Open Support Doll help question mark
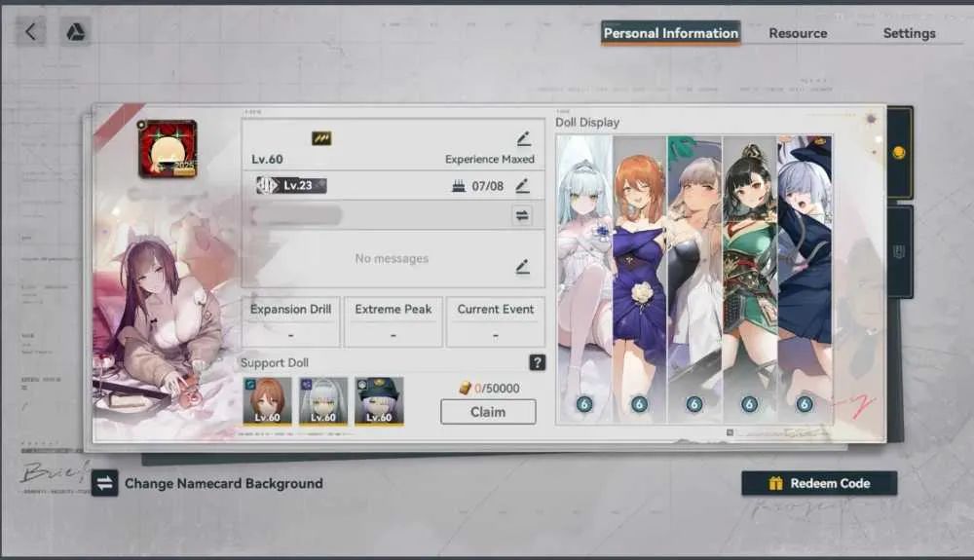This screenshot has width=974, height=560. (538, 362)
